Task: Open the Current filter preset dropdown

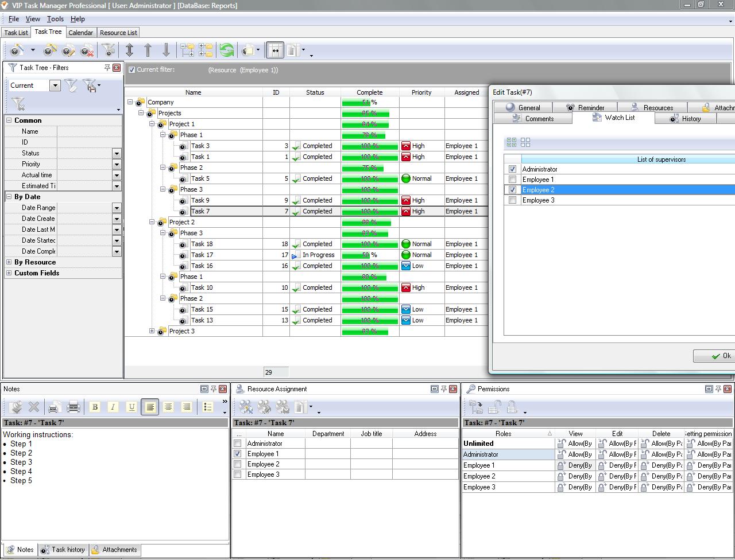Action: tap(55, 85)
